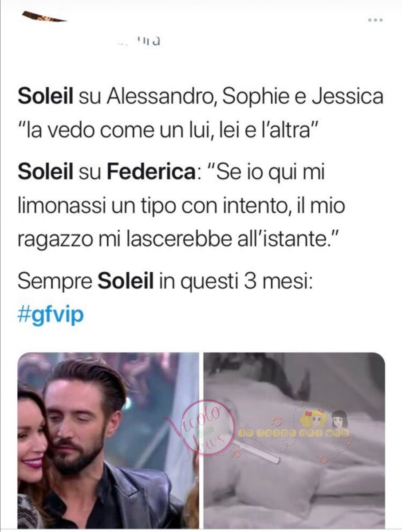This screenshot has height=532, width=402.
Task: Click the blonde cartoon girl watermark icon
Action: [313, 419]
